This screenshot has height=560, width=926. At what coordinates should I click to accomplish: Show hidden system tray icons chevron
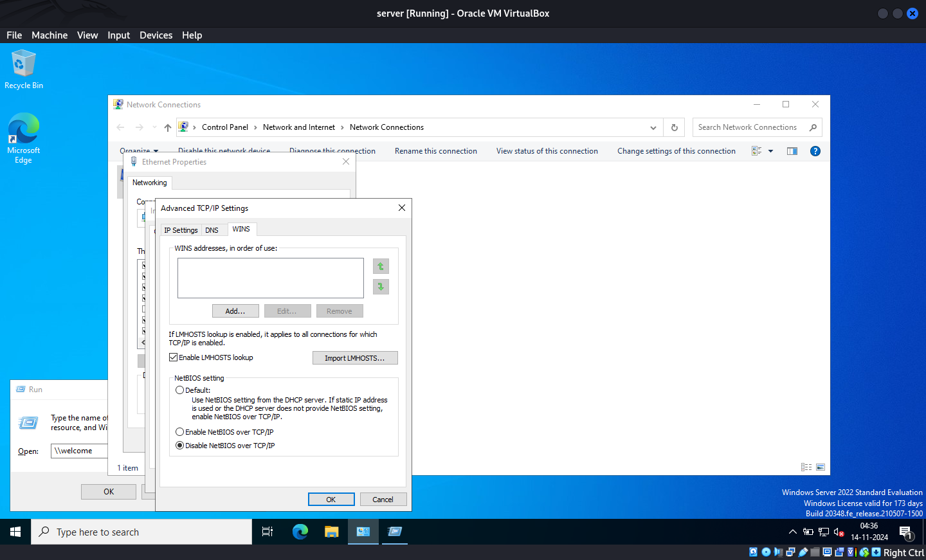(792, 532)
